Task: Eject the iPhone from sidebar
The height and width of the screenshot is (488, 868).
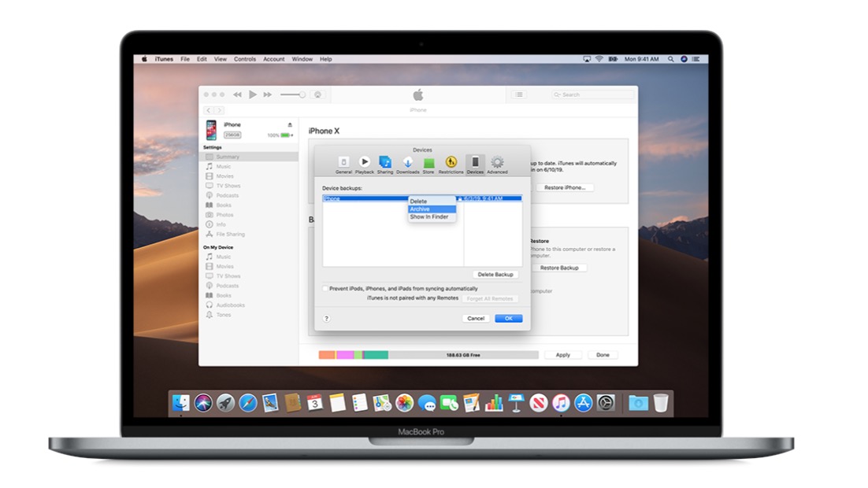Action: tap(290, 124)
